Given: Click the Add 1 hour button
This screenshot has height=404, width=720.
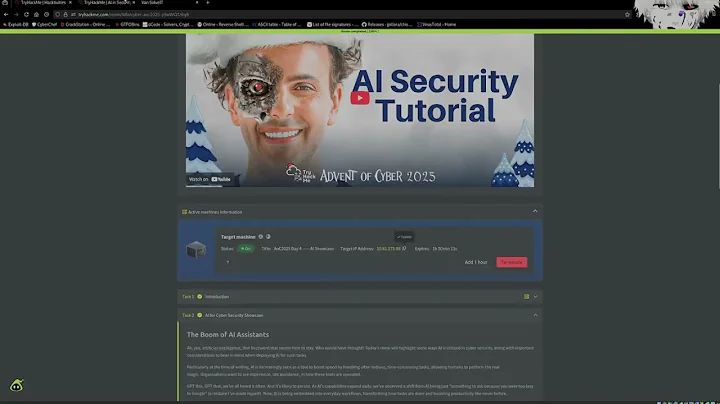Looking at the screenshot, I should (476, 262).
